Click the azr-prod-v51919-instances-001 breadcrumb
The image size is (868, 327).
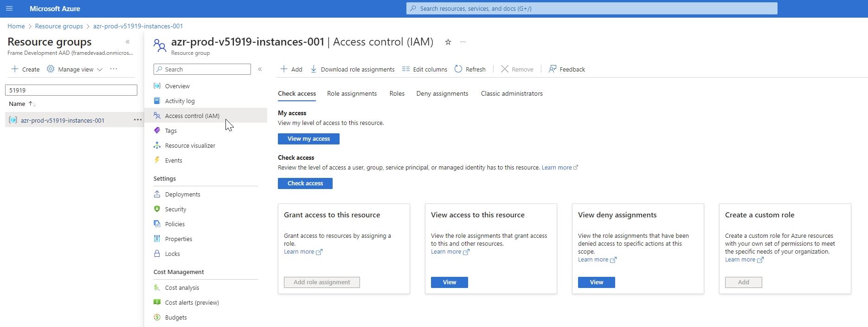click(x=138, y=26)
